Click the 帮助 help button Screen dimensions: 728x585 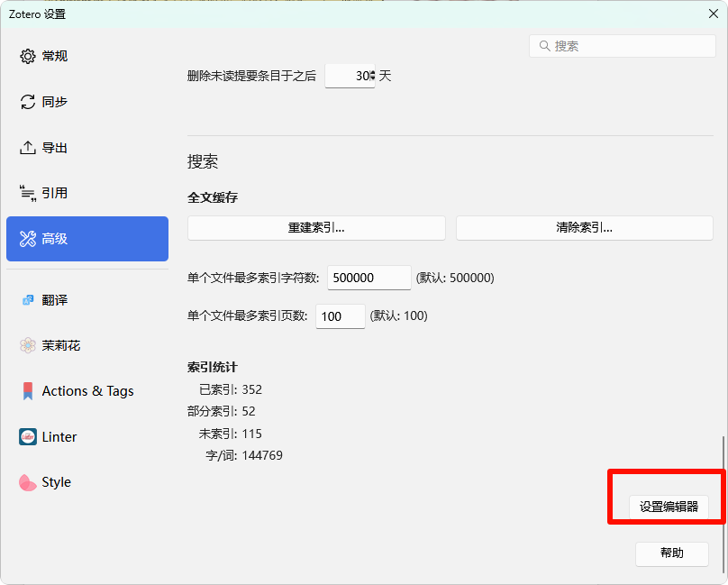[672, 553]
